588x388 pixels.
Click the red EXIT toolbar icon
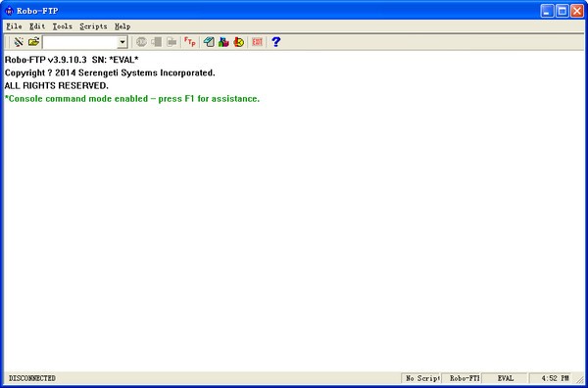257,42
